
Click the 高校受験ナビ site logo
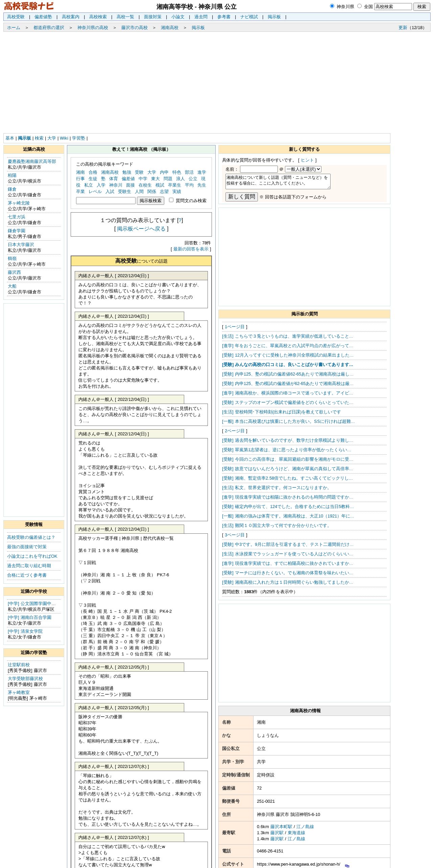coord(29,6)
